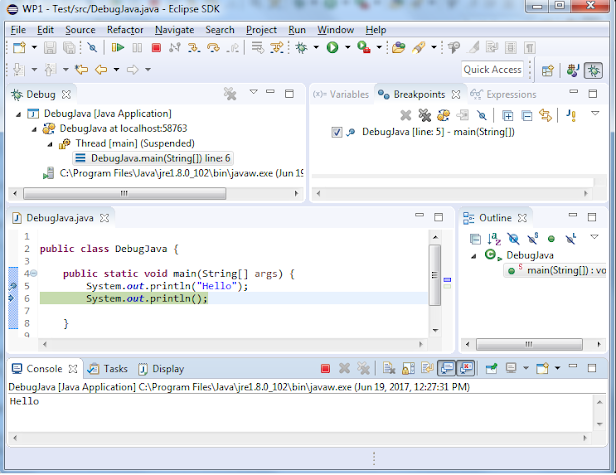Viewport: 616px width, 475px height.
Task: Toggle Show Breakpoints Supported by Selected Target
Action: point(443,115)
